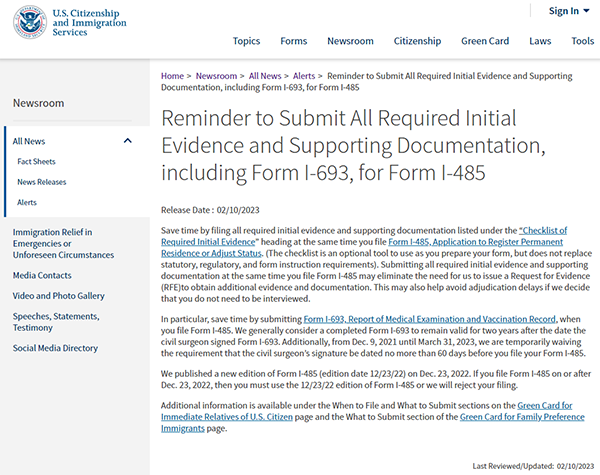The width and height of the screenshot is (600, 475).
Task: Open Form I-693 Report of Medical Examination link
Action: click(429, 319)
